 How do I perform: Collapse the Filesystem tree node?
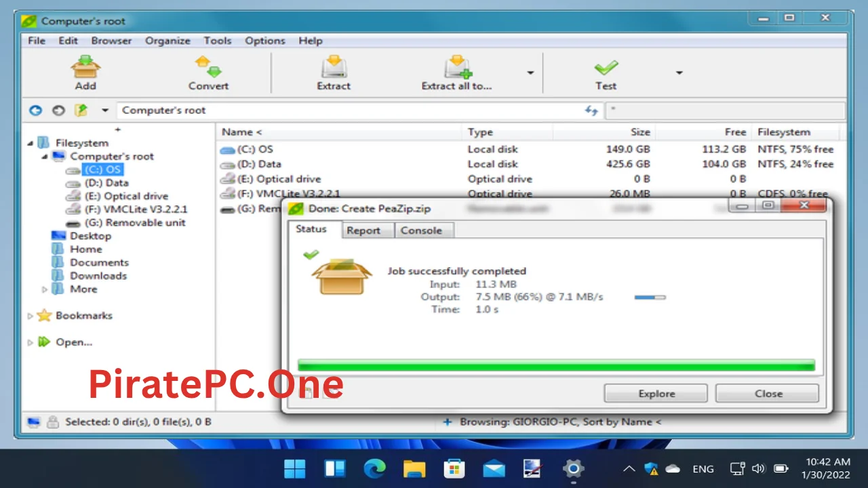30,143
